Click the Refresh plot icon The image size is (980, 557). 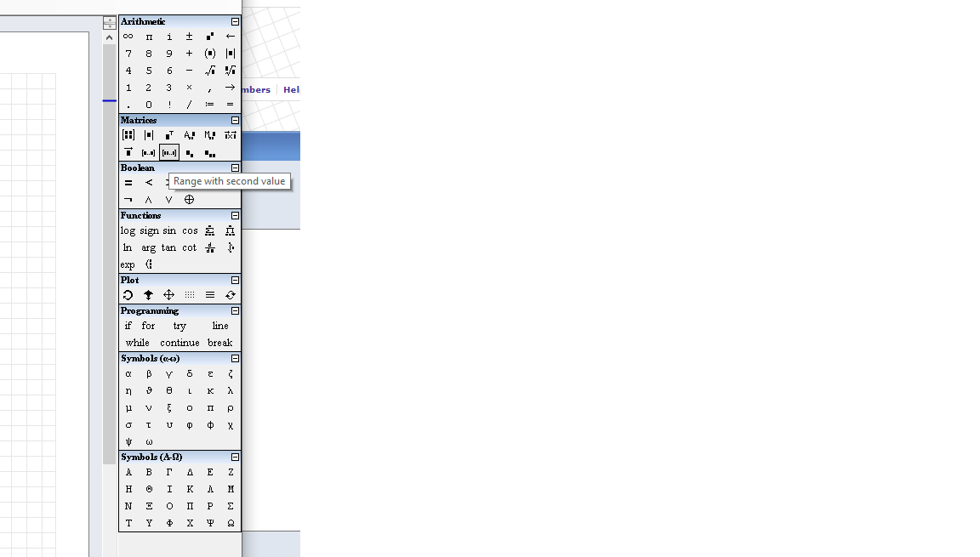tap(231, 295)
